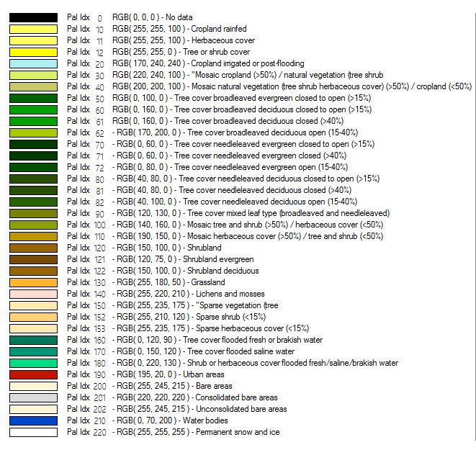Select the bright green Pal Idx 180 swatch
This screenshot has height=450, width=476.
(x=32, y=363)
